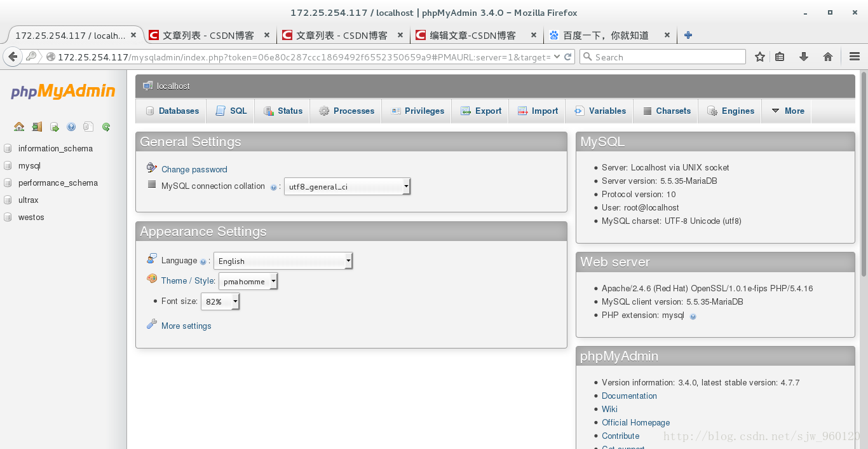Image resolution: width=868 pixels, height=449 pixels.
Task: Reload navigation frame with green refresh icon
Action: click(106, 127)
